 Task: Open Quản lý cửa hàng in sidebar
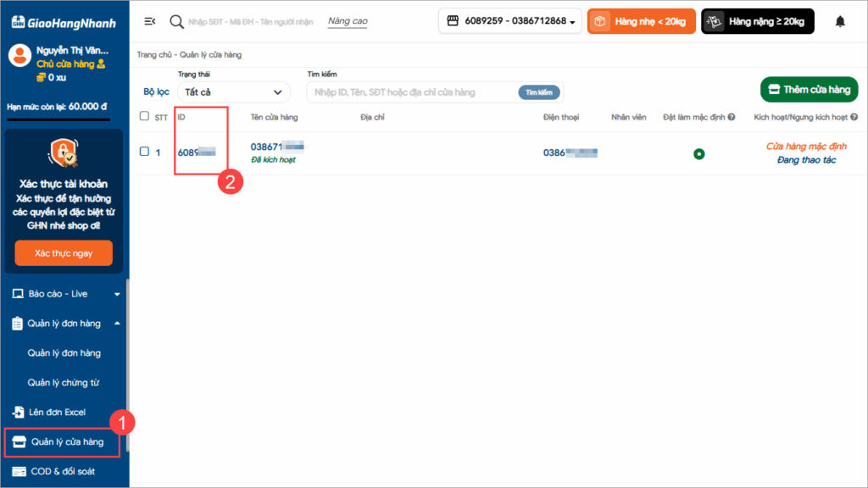(x=66, y=441)
